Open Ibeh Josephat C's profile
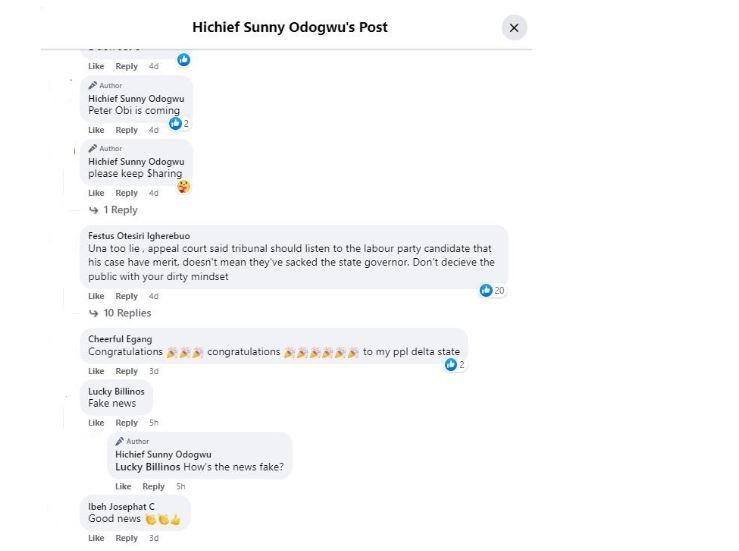 click(x=121, y=507)
